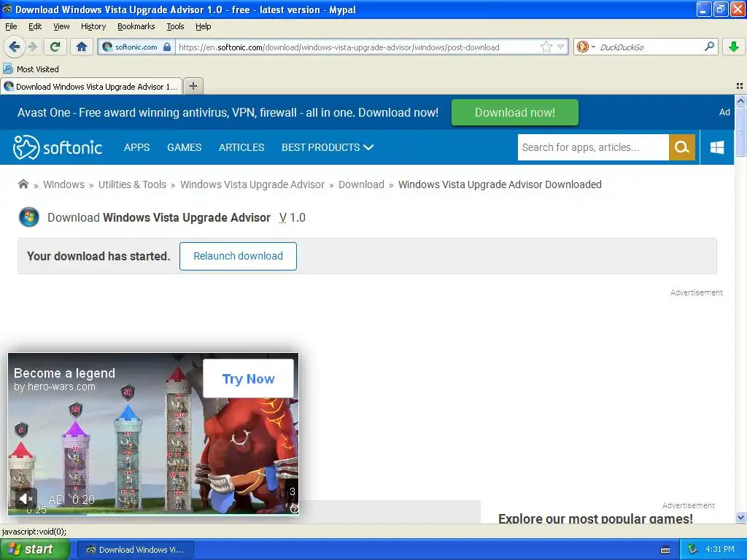Open the Bookmarks menu
Image resolution: width=747 pixels, height=560 pixels.
(136, 26)
